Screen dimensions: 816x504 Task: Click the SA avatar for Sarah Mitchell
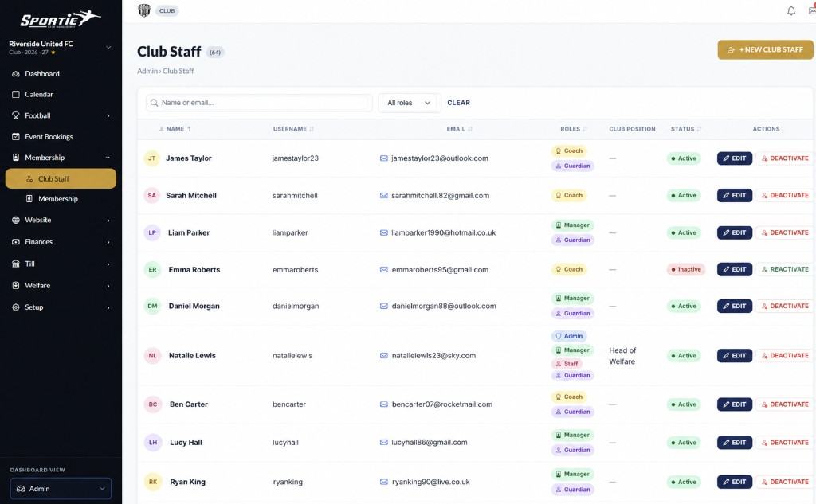pyautogui.click(x=152, y=196)
